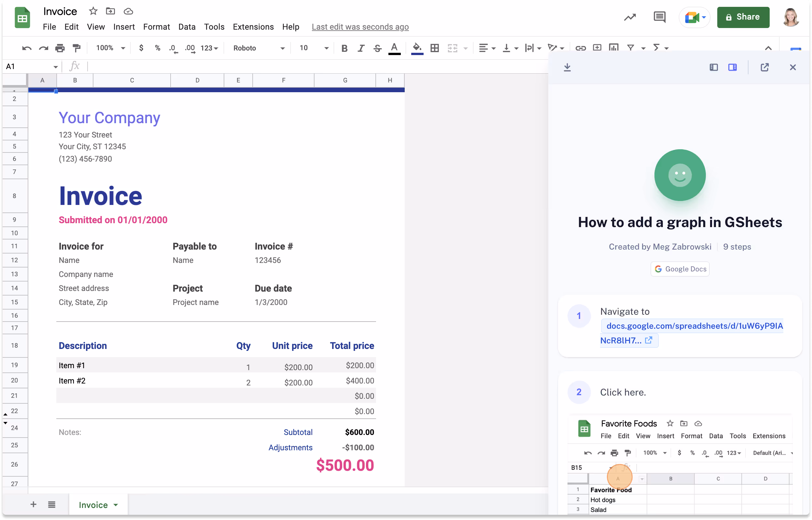The image size is (812, 520).
Task: Toggle bold formatting
Action: click(344, 48)
